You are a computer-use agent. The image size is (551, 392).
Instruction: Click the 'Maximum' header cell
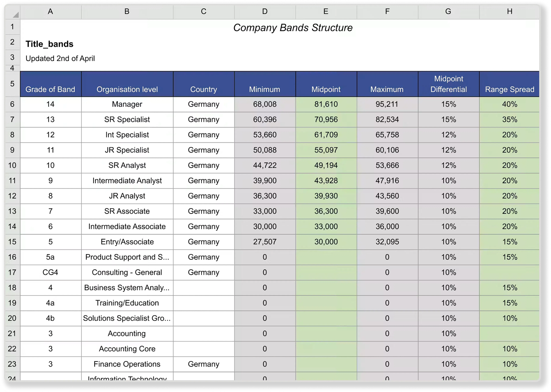[387, 84]
